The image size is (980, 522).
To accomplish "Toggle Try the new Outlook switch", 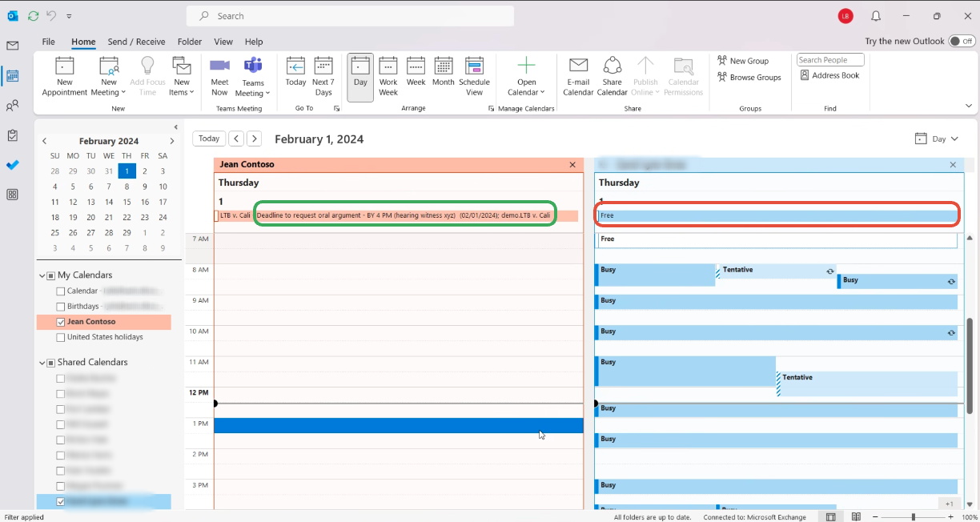I will point(961,41).
